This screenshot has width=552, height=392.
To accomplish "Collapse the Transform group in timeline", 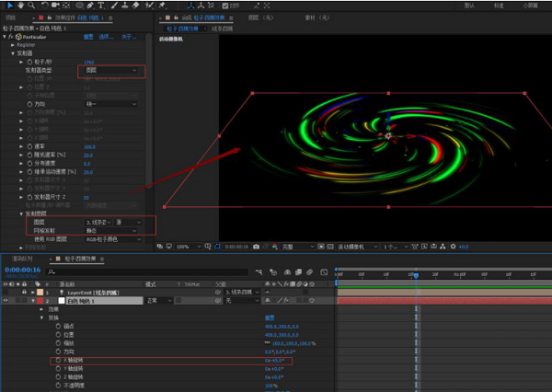I will tap(41, 317).
